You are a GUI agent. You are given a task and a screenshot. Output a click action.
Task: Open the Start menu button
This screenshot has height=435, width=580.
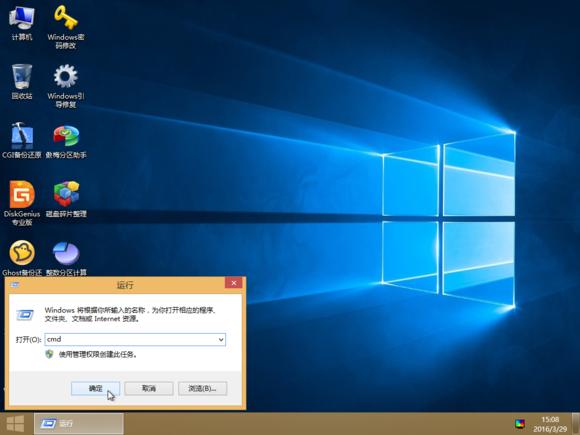coord(15,424)
